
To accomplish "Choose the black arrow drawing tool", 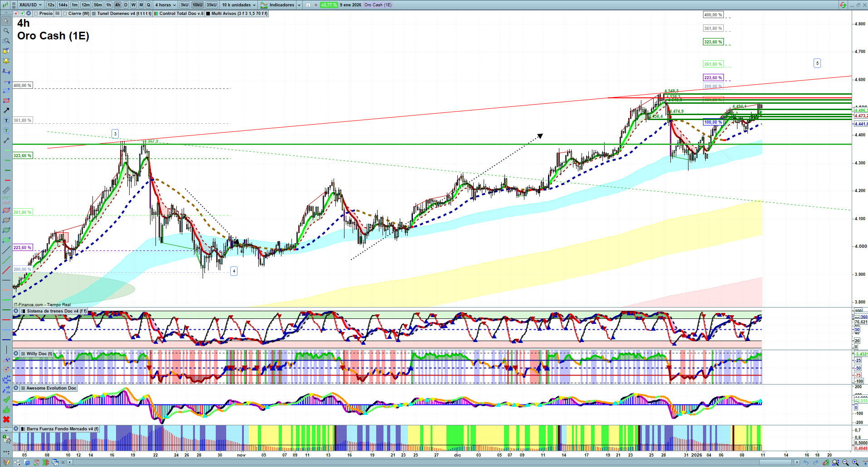I will click(x=6, y=111).
